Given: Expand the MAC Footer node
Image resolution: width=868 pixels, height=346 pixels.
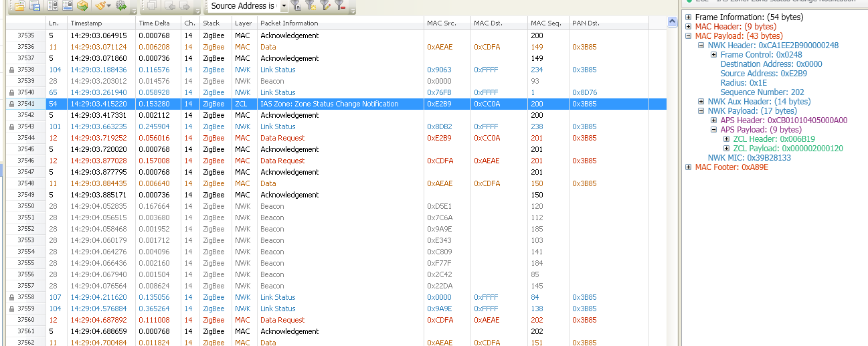Looking at the screenshot, I should pyautogui.click(x=689, y=167).
